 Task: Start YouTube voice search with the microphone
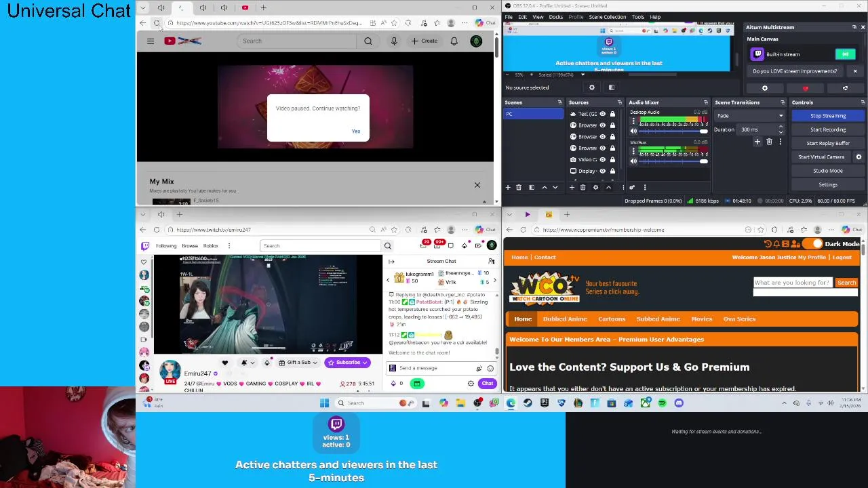(x=394, y=41)
